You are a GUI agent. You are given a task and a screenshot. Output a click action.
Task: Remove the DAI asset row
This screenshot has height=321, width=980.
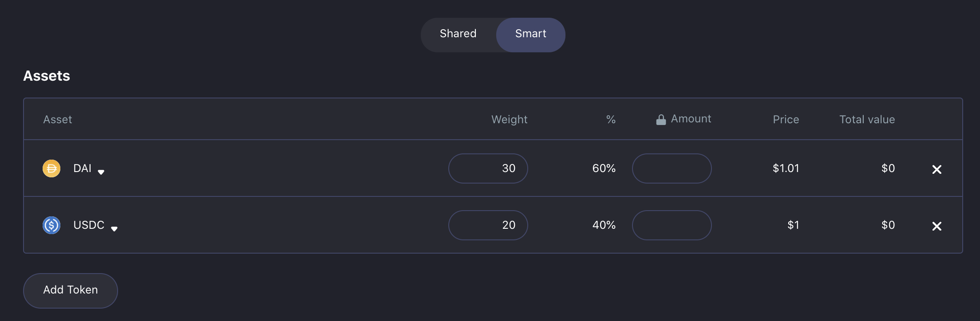point(937,169)
